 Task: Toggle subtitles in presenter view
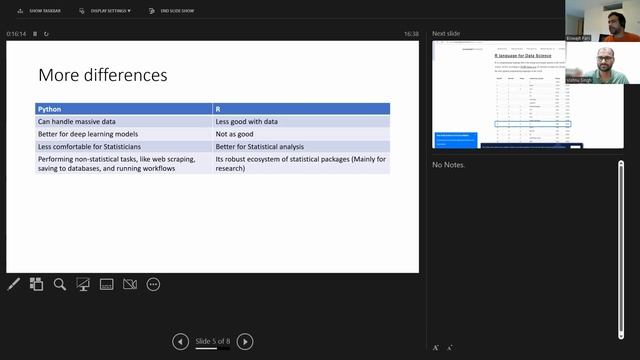(x=107, y=284)
